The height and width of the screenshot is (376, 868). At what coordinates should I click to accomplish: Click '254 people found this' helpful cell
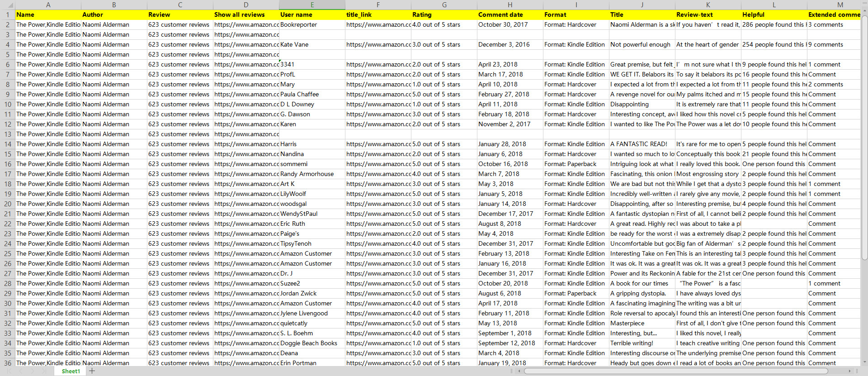pos(774,44)
